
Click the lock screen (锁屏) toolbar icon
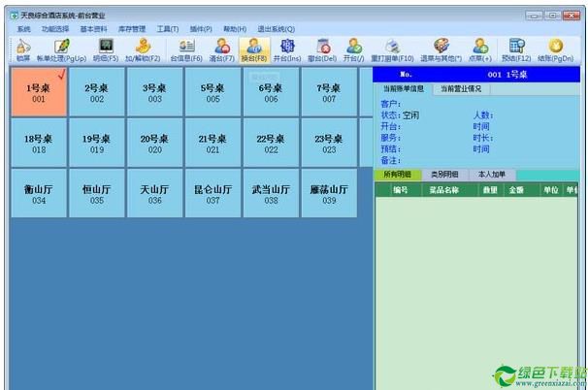tap(23, 47)
